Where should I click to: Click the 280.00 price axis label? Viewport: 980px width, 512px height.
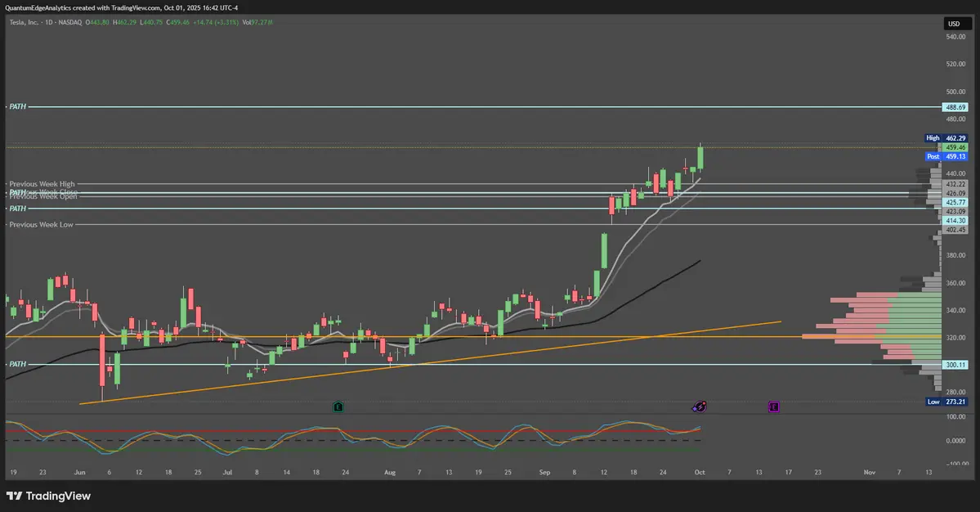955,392
